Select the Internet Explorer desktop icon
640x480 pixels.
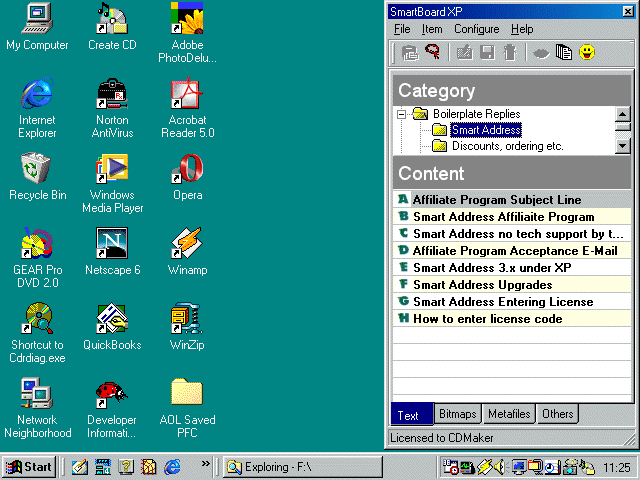(x=37, y=108)
